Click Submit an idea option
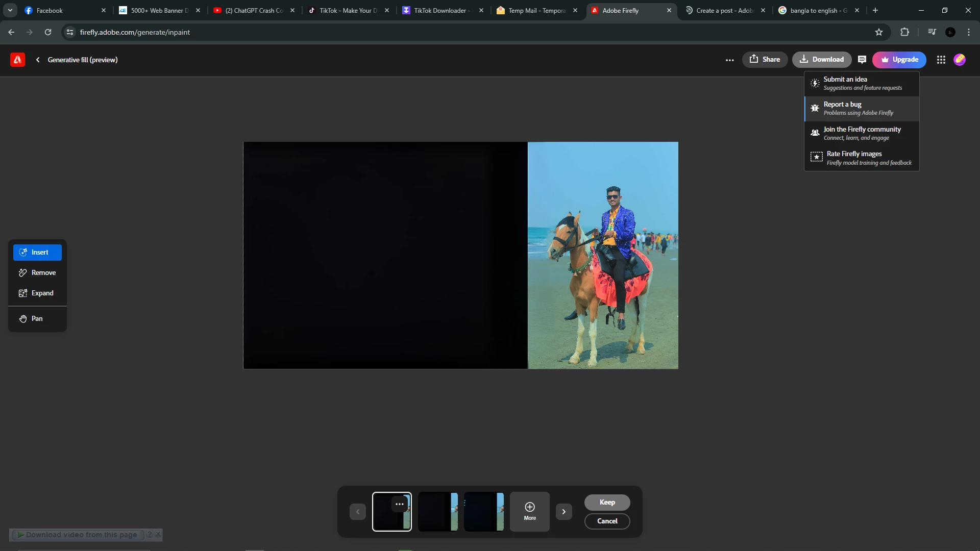980x551 pixels. pyautogui.click(x=862, y=83)
